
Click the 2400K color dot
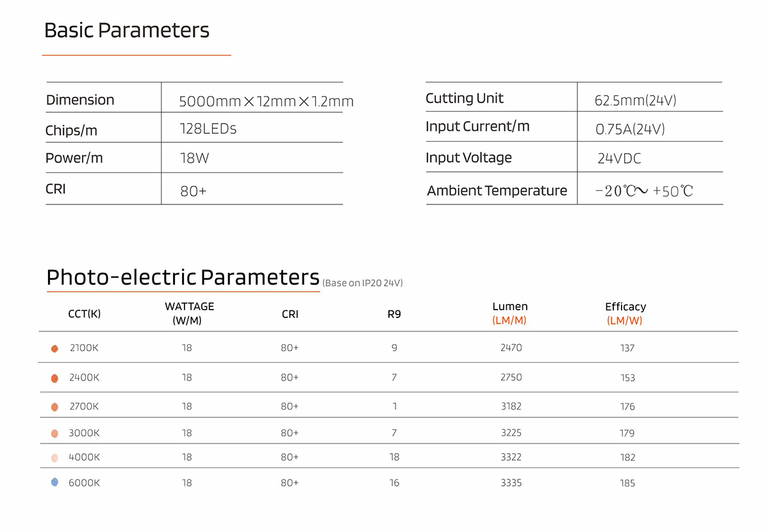[54, 378]
